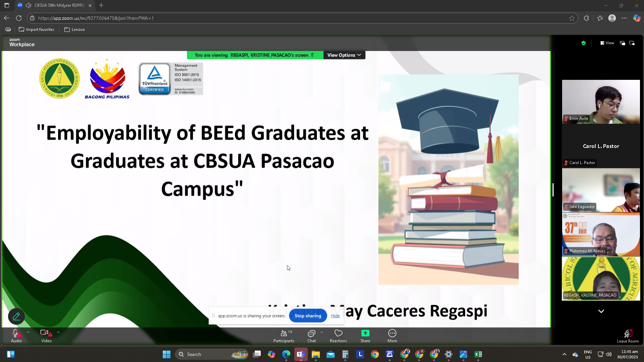Open the View layout menu
The image size is (644, 362).
pyautogui.click(x=607, y=43)
